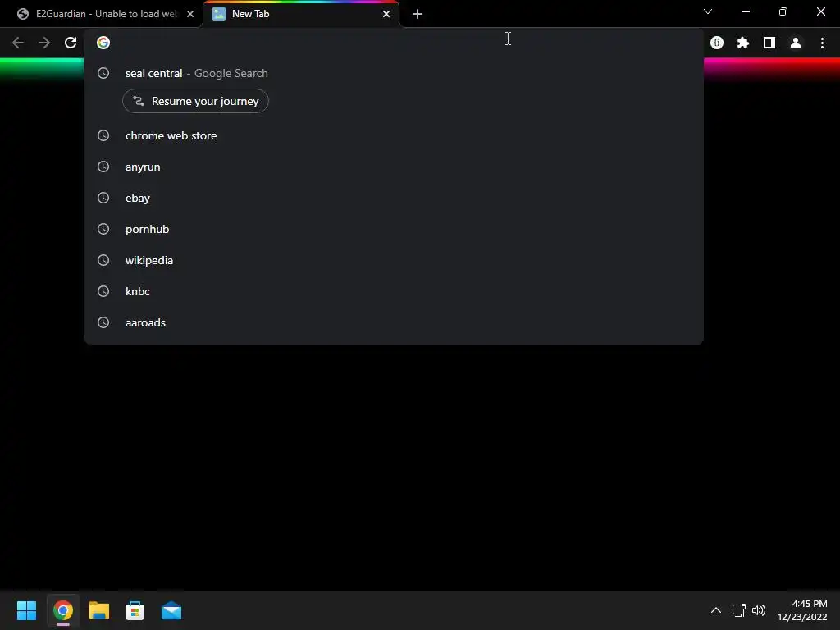The width and height of the screenshot is (840, 630).
Task: Select the 'knbc' history suggestion
Action: tap(393, 291)
